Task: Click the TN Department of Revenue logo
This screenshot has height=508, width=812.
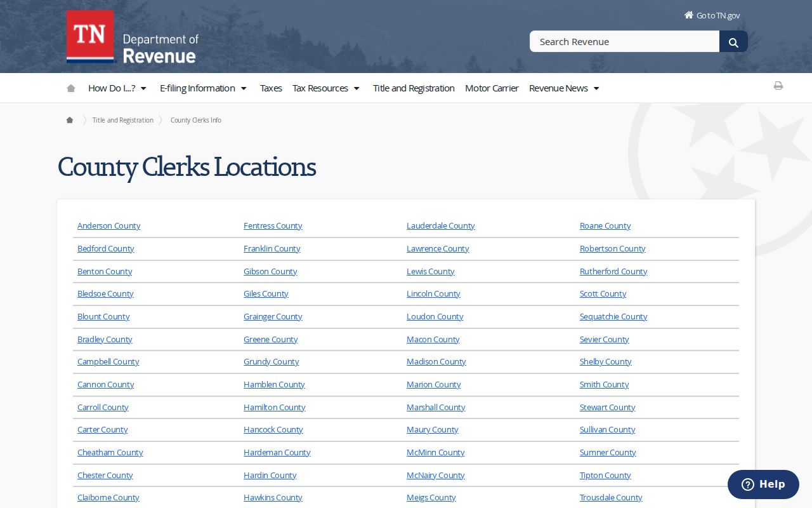Action: (x=133, y=37)
